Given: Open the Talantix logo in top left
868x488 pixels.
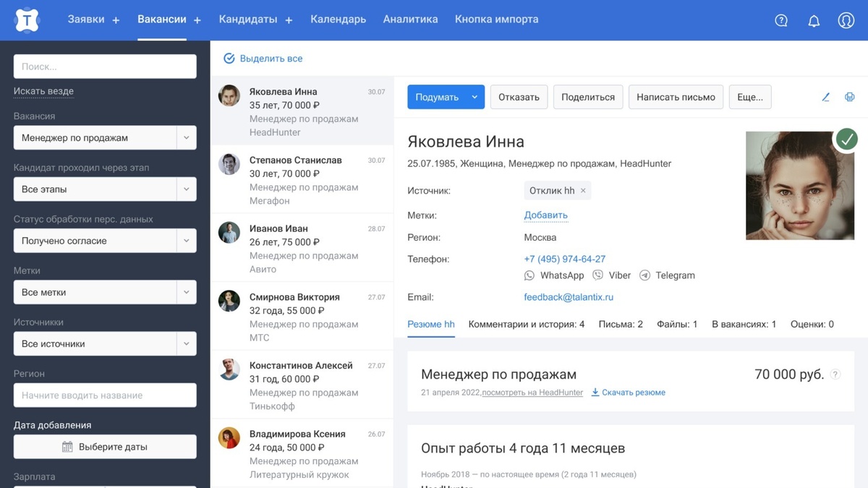Looking at the screenshot, I should (27, 20).
